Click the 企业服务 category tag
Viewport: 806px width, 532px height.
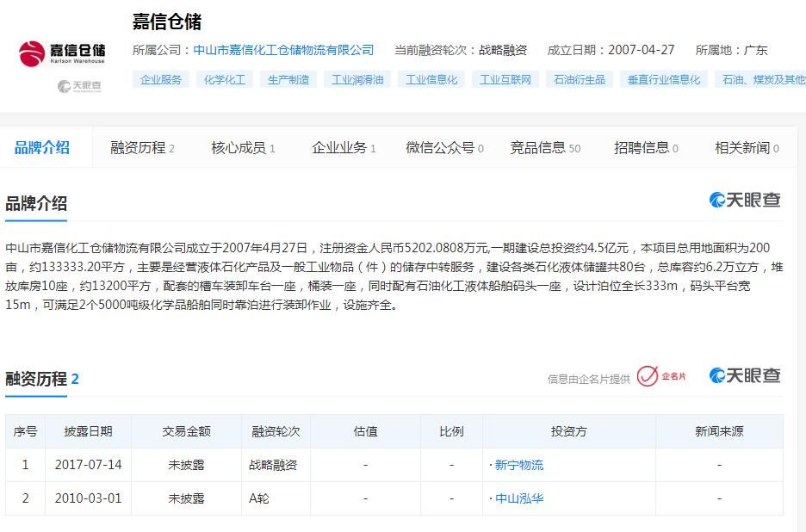[160, 78]
